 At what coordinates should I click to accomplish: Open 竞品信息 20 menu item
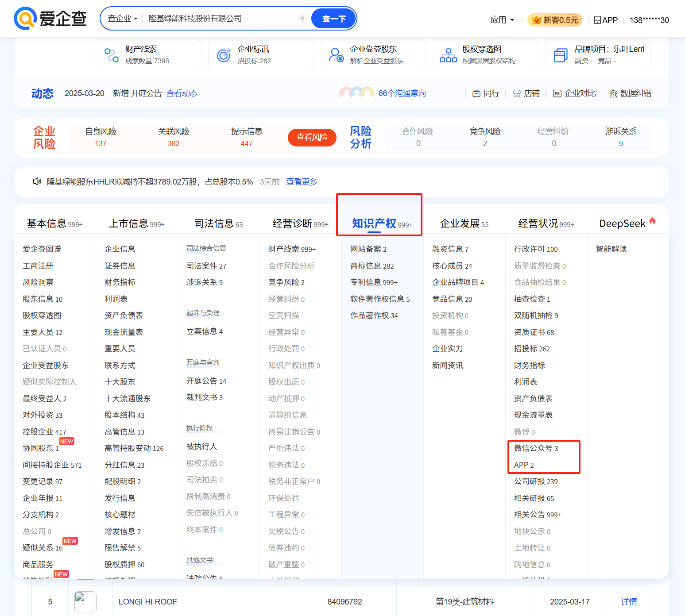click(452, 299)
